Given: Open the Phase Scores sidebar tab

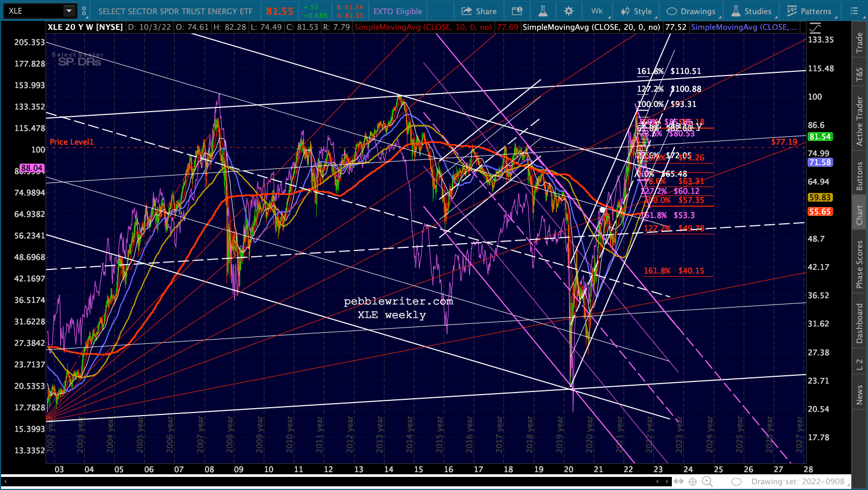Looking at the screenshot, I should coord(860,264).
